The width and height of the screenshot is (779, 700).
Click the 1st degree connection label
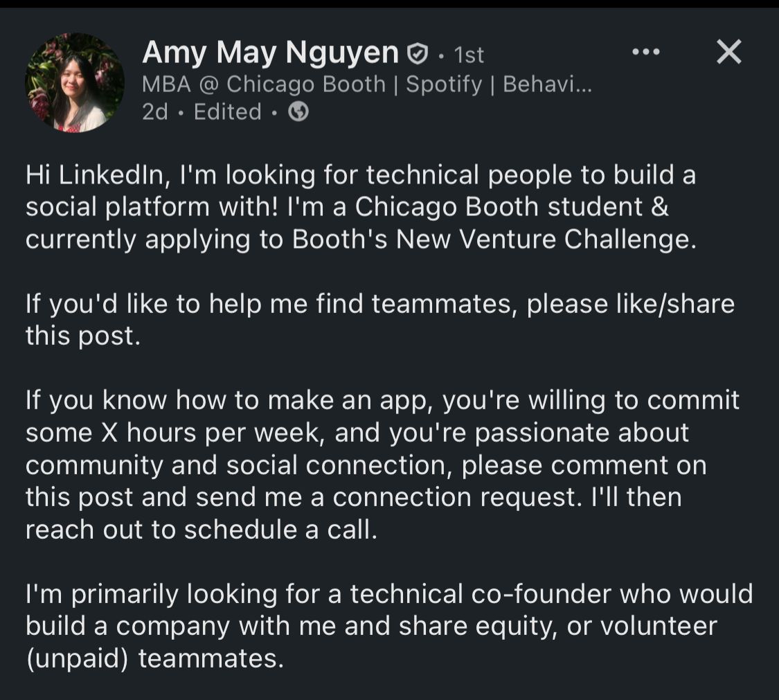469,54
